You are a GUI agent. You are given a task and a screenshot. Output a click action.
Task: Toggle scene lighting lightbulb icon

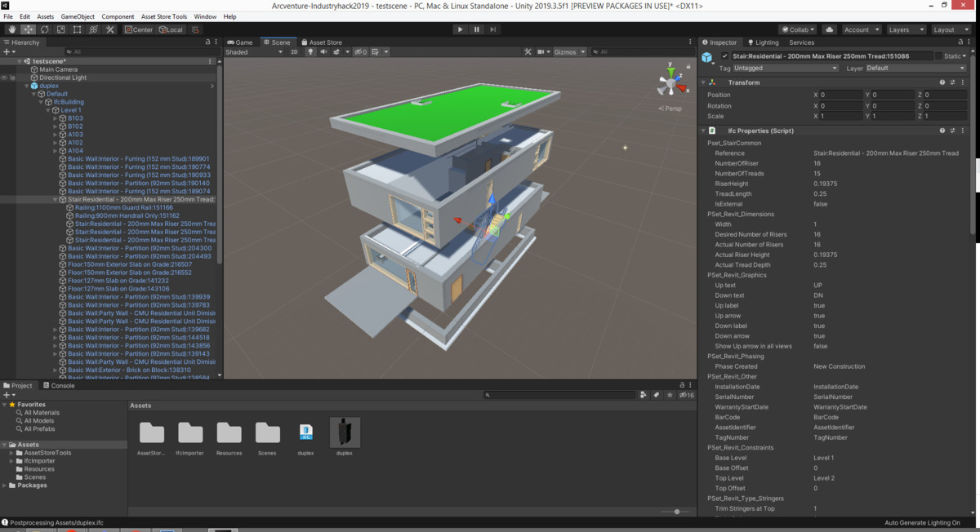tap(310, 52)
